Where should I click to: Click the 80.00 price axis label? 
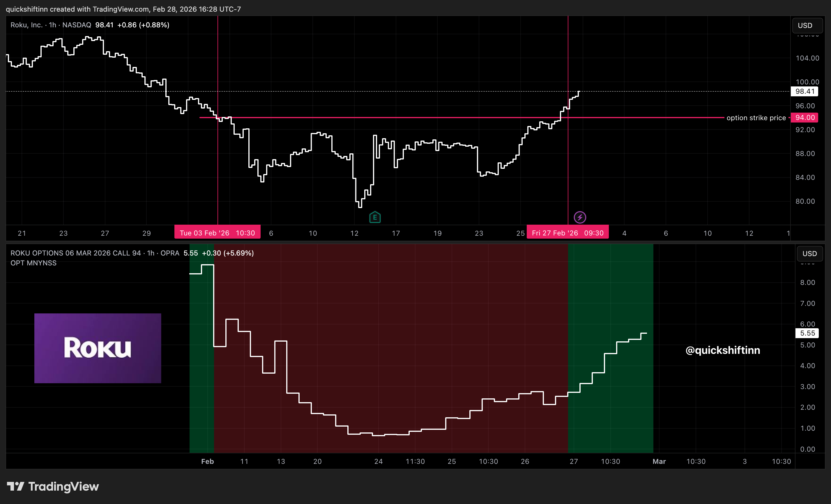[x=805, y=201]
